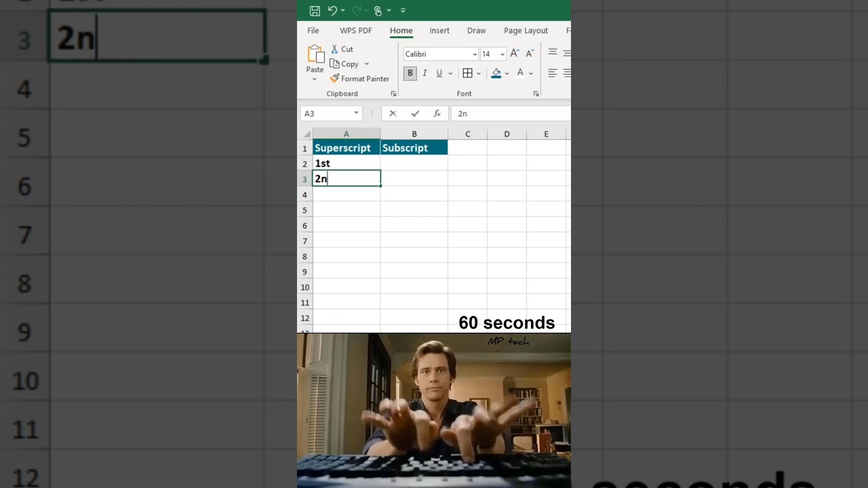Apply cell borders icon

pos(467,73)
